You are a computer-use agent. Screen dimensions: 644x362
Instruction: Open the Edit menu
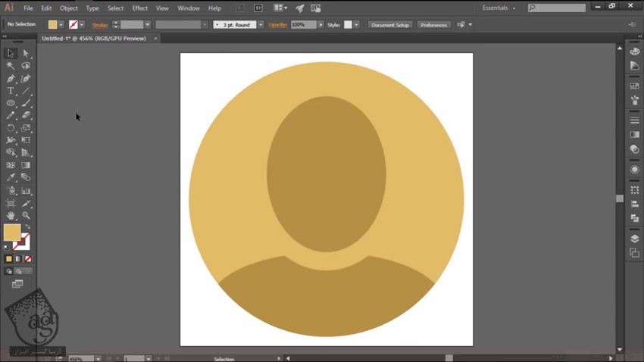click(x=46, y=8)
